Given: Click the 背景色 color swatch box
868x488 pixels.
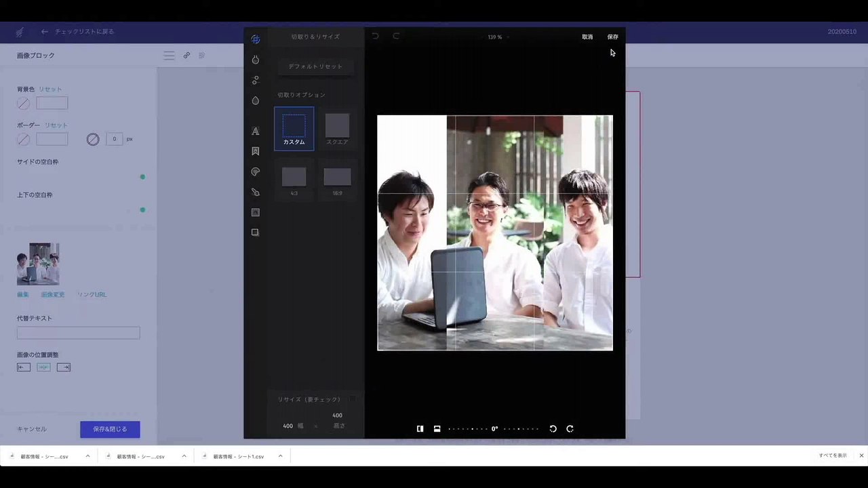Looking at the screenshot, I should [52, 103].
